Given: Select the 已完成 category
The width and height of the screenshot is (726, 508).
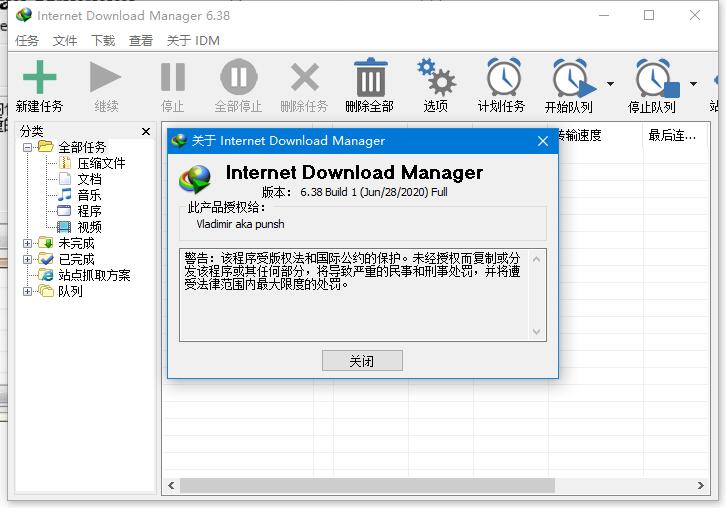Looking at the screenshot, I should point(76,259).
